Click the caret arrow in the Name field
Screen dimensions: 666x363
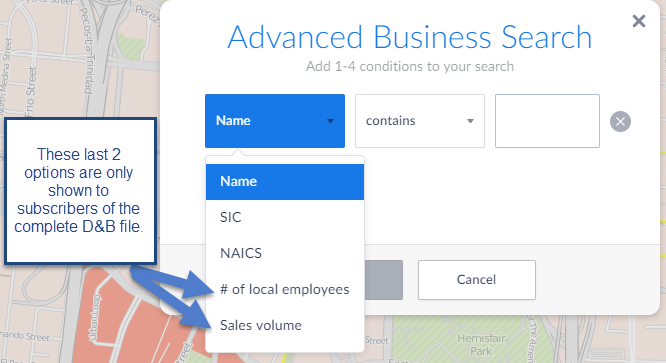pyautogui.click(x=330, y=121)
